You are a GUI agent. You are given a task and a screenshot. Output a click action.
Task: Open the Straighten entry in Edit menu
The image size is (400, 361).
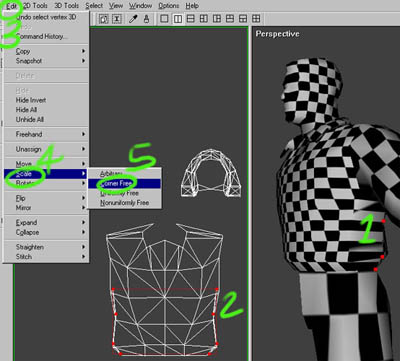click(x=46, y=247)
